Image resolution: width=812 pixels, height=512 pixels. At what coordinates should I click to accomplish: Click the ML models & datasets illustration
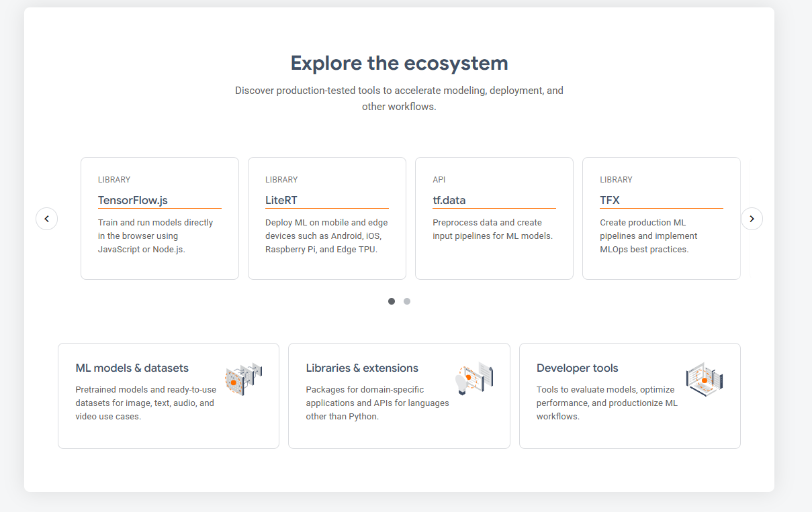tap(243, 380)
